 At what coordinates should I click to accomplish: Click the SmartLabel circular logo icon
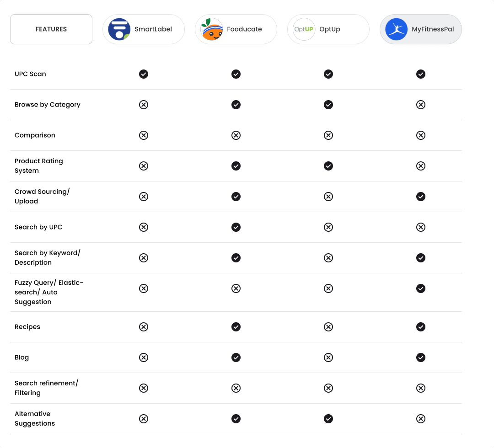click(x=118, y=29)
